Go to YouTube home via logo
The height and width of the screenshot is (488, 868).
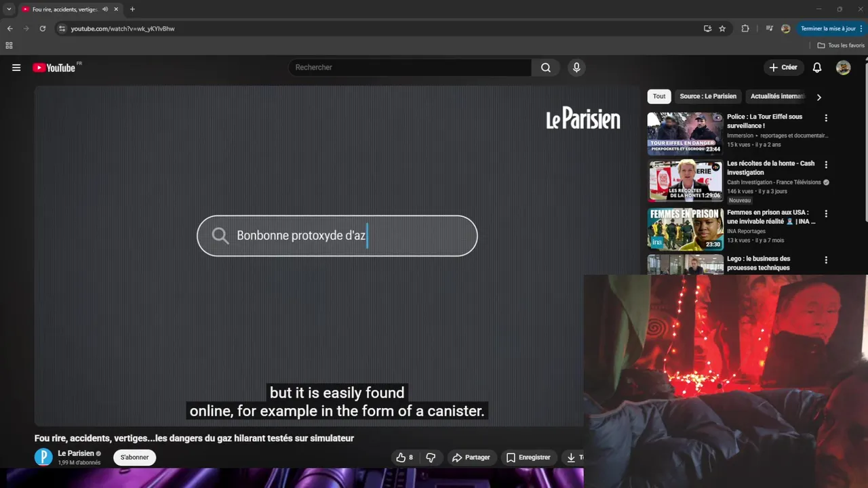click(x=54, y=68)
